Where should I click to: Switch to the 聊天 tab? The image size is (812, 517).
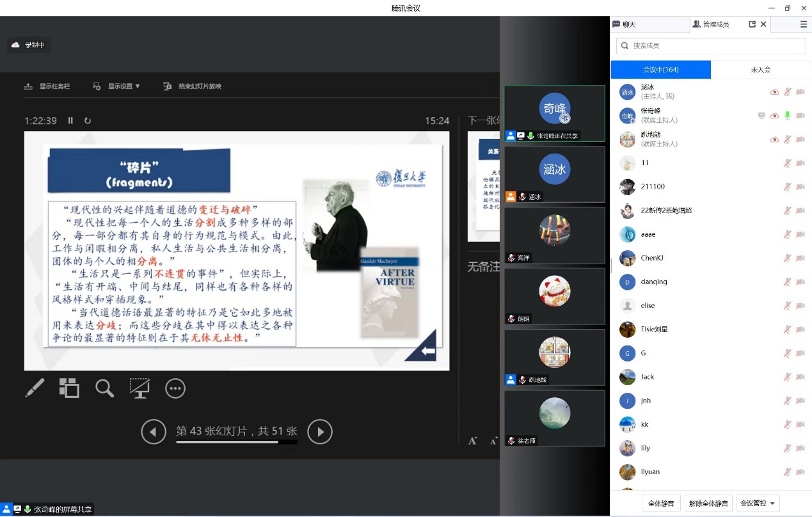point(649,24)
